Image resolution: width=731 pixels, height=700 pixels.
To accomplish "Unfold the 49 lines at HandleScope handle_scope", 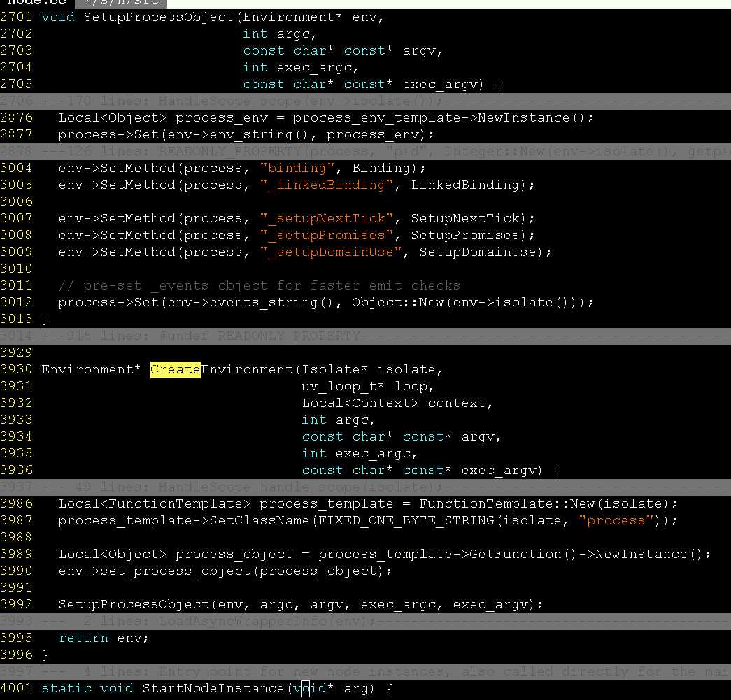I will [x=365, y=487].
